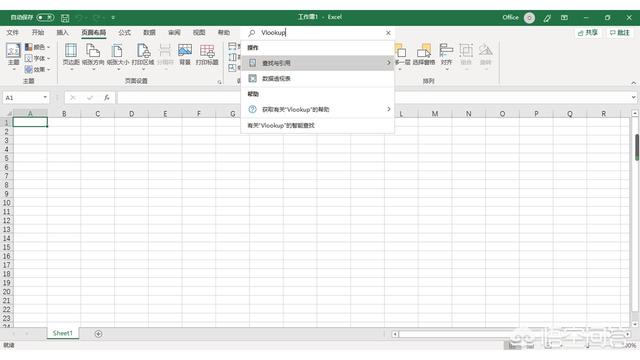This screenshot has height=360, width=640.
Task: Click the vertical scrollbar up arrow
Action: [635, 113]
